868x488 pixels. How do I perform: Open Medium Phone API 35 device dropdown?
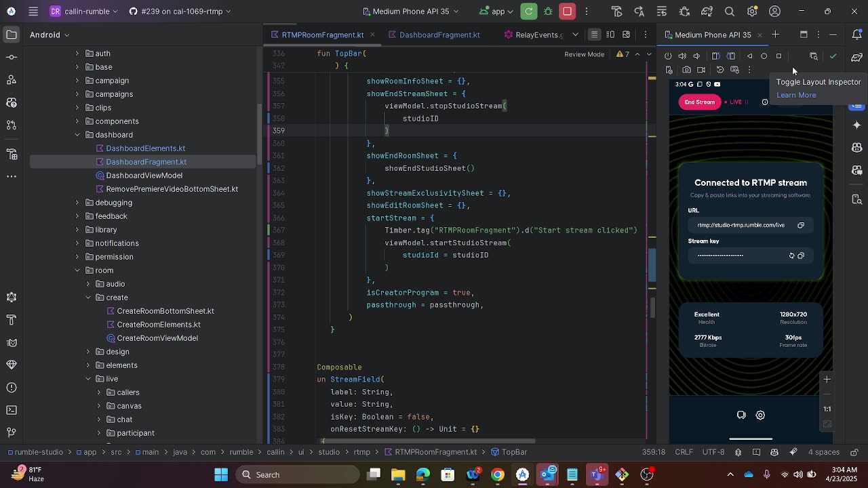(x=411, y=12)
